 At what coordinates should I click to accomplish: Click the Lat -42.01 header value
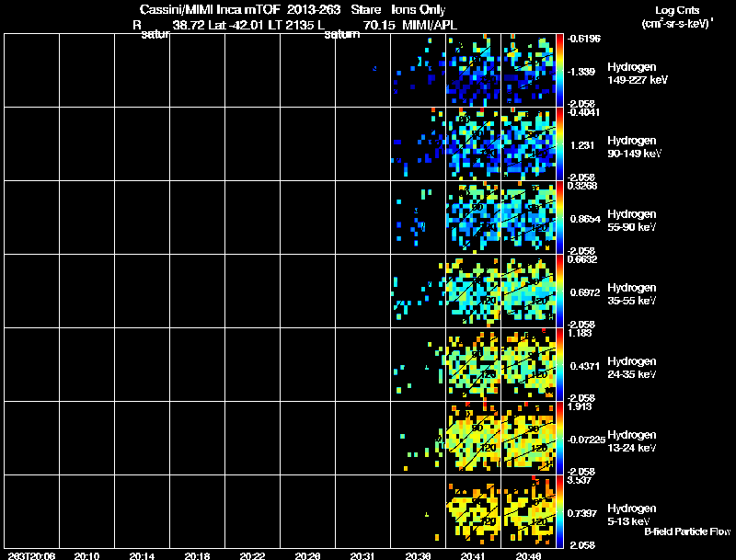click(x=236, y=25)
